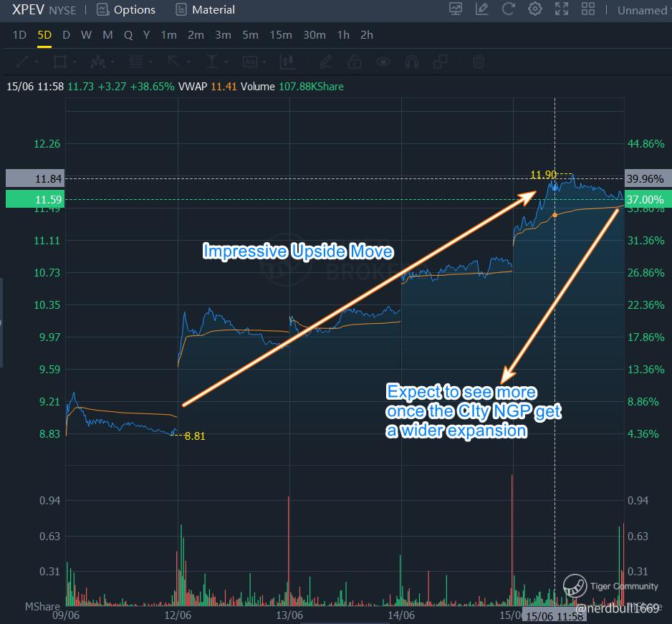Switch to the weekly W timeframe

click(86, 34)
